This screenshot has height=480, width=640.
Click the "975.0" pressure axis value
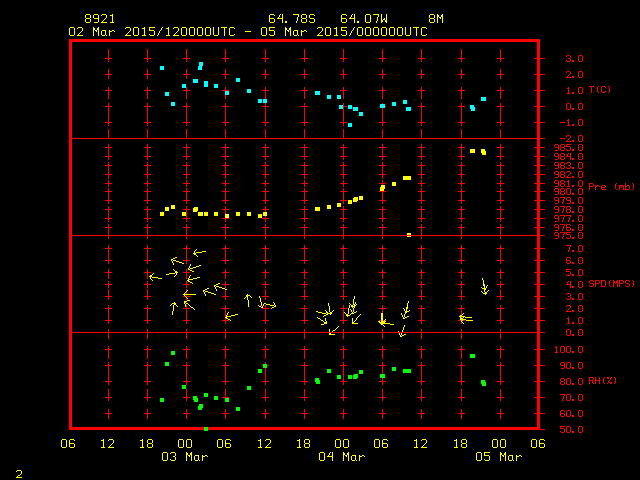coord(569,236)
